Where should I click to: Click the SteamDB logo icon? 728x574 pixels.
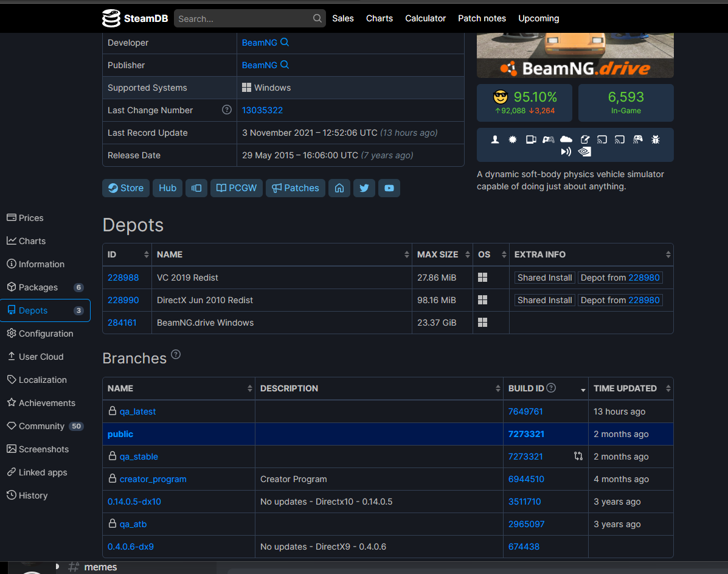[111, 18]
